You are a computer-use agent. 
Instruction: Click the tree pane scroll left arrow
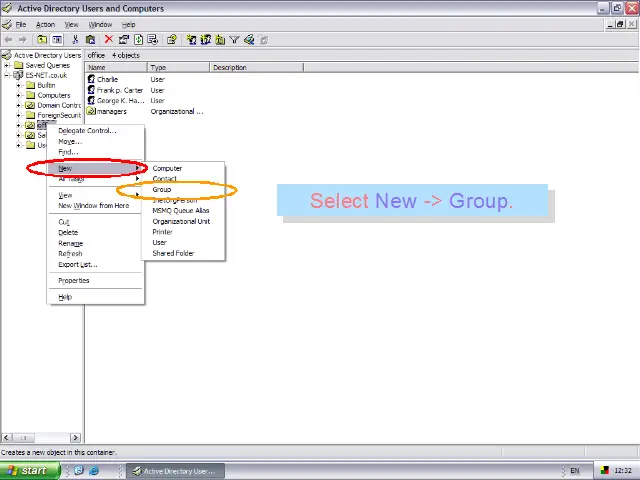[6, 438]
